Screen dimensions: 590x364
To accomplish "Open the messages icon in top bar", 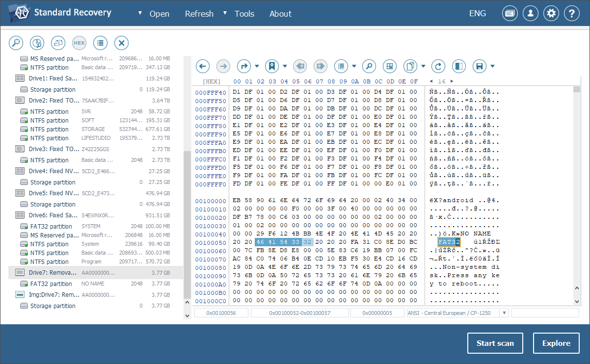I will click(x=510, y=14).
